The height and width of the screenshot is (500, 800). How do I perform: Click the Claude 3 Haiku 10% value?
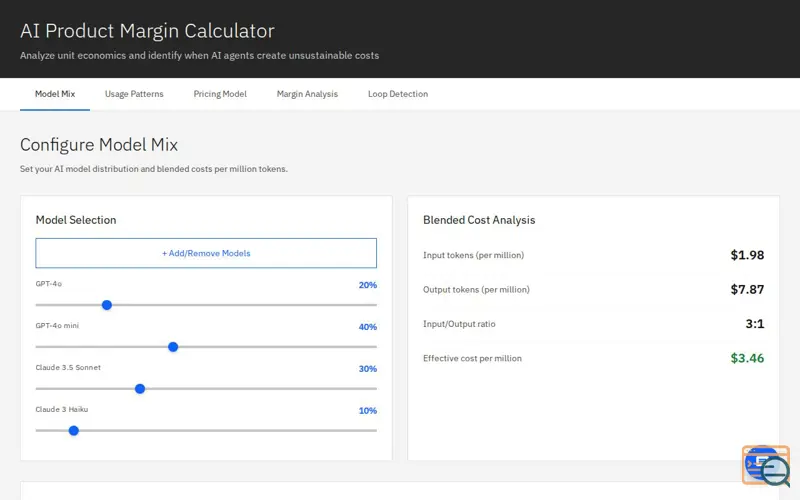click(x=367, y=411)
